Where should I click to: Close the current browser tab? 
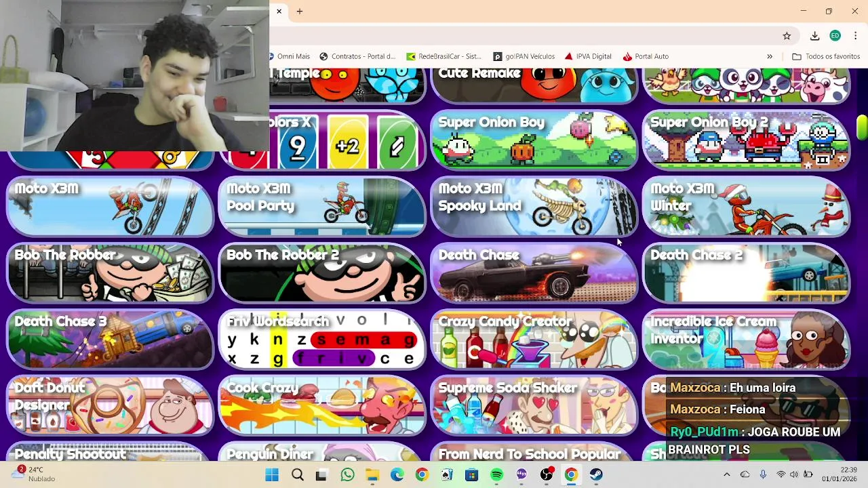tap(279, 12)
